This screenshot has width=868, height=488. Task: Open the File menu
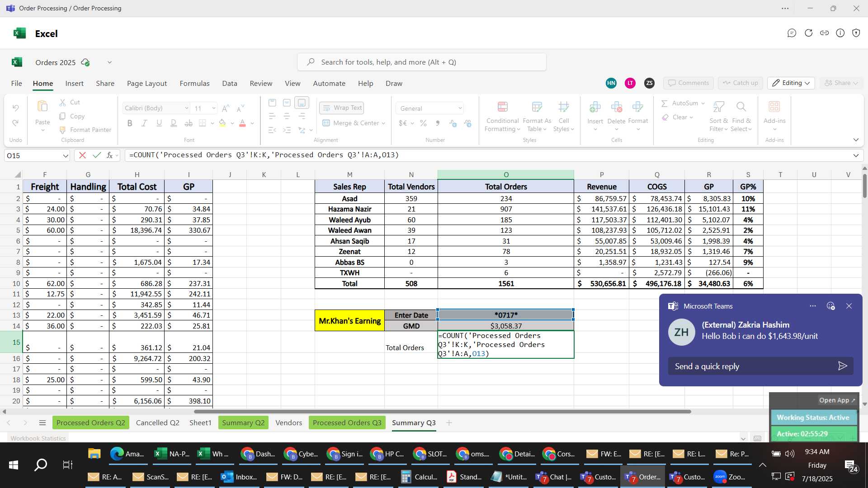(x=16, y=83)
